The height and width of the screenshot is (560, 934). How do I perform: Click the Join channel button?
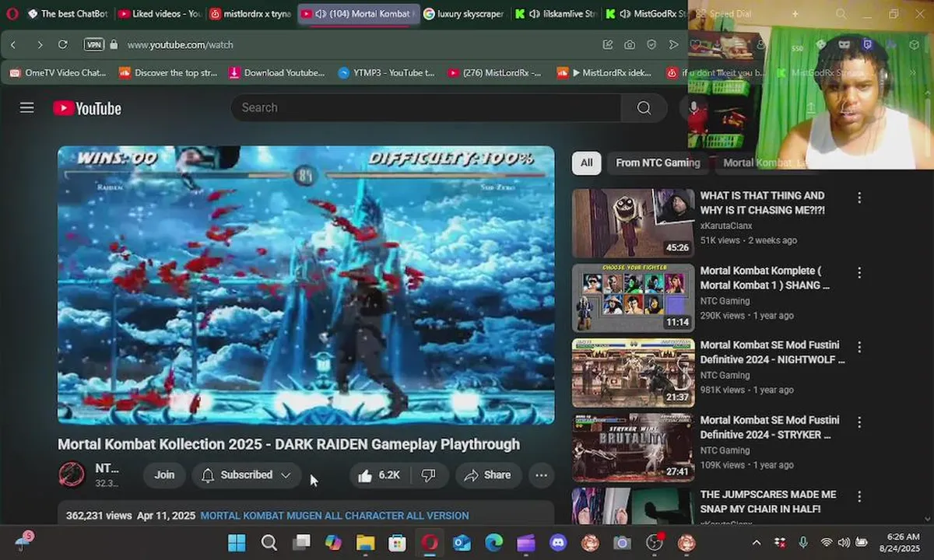click(x=164, y=475)
